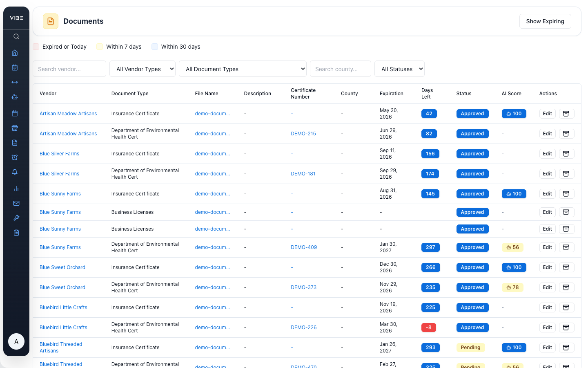Archive the Artisan Meadow Artisans insurance document
The image size is (588, 368).
566,113
